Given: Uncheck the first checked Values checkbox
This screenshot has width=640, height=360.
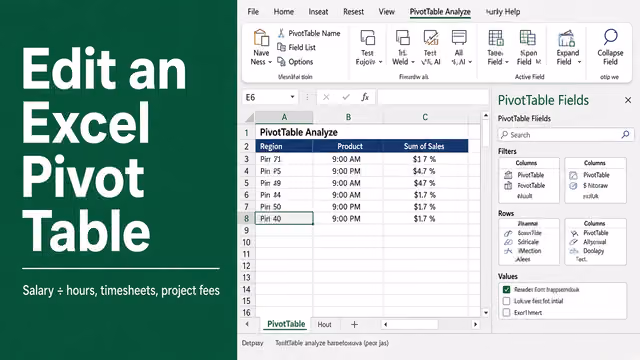Looking at the screenshot, I should coord(507,289).
